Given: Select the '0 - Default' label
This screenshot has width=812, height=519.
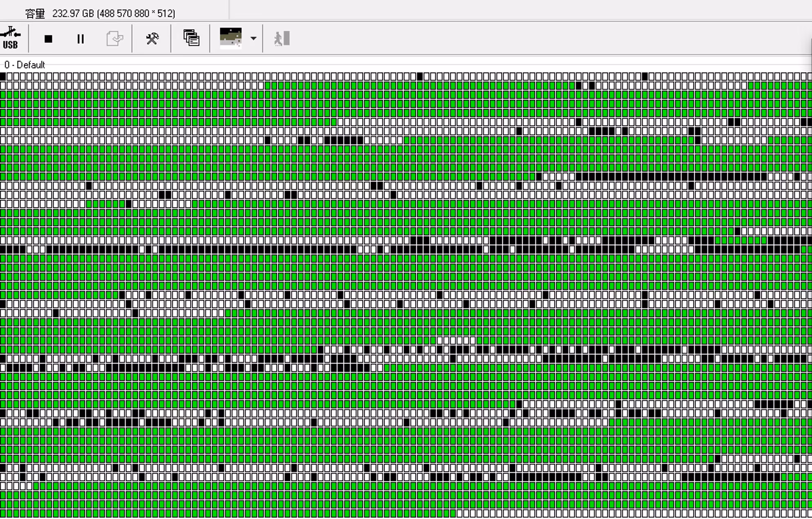Looking at the screenshot, I should point(25,65).
